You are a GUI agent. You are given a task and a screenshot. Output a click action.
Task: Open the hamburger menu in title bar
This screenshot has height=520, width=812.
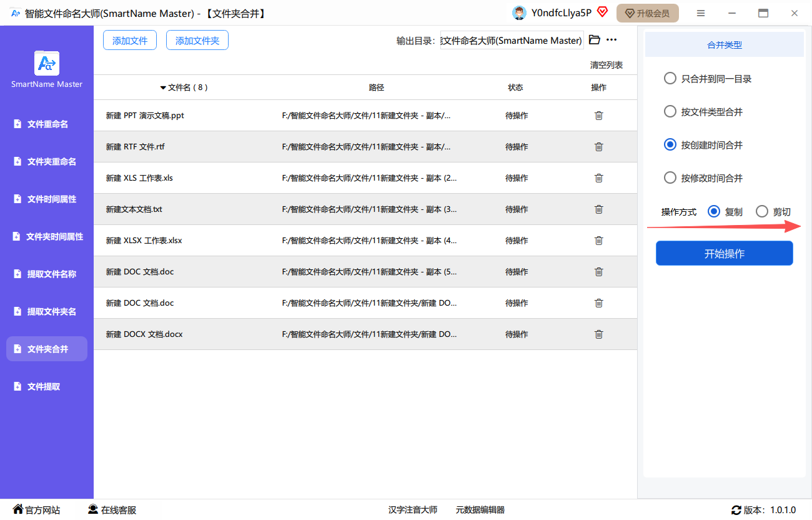(x=701, y=13)
